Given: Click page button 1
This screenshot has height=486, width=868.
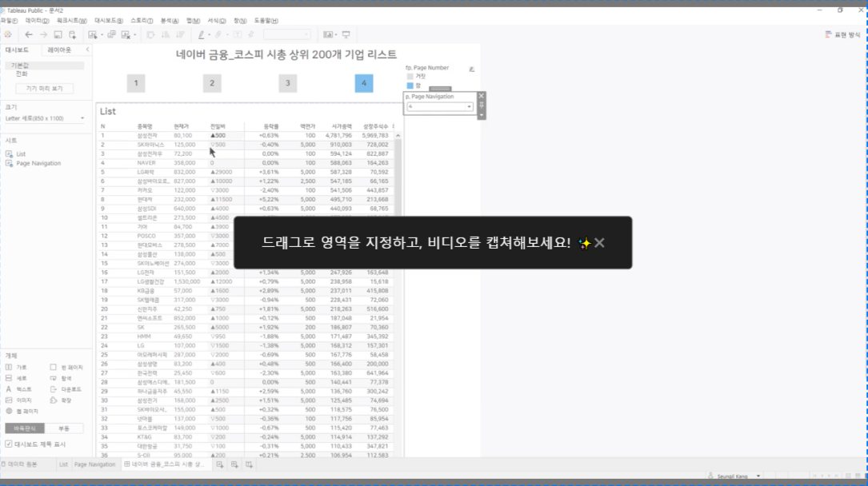Looking at the screenshot, I should [x=136, y=83].
